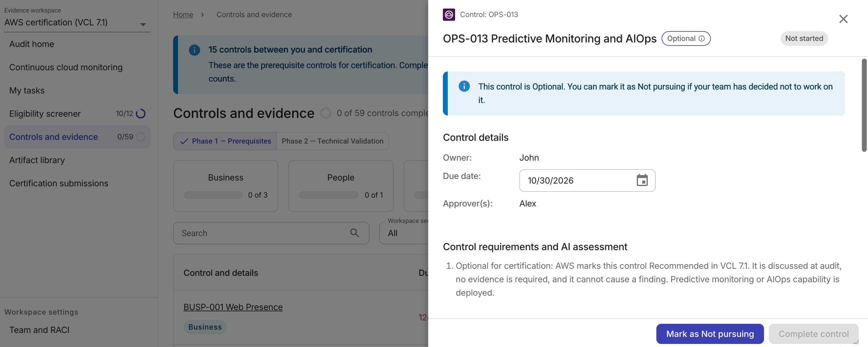Open the due date calendar picker icon

point(642,181)
